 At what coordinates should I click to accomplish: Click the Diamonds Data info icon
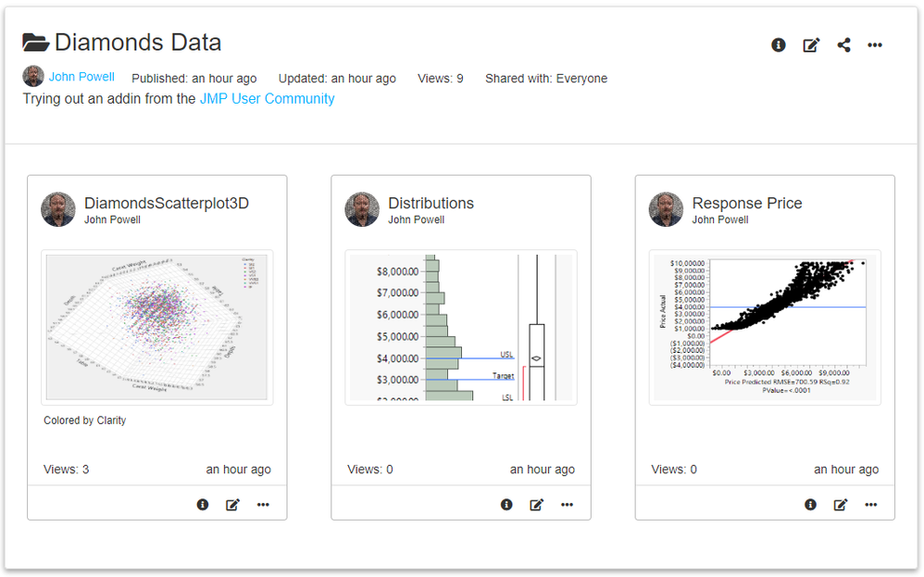(779, 44)
